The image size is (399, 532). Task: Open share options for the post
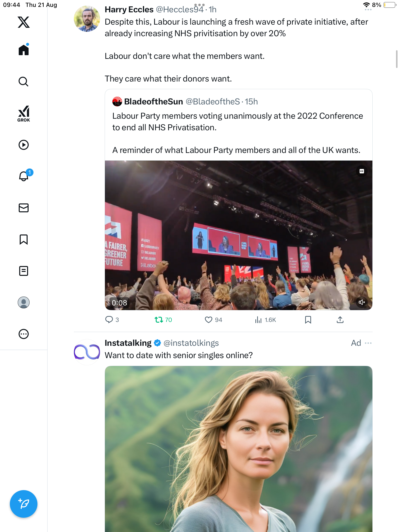pyautogui.click(x=340, y=320)
